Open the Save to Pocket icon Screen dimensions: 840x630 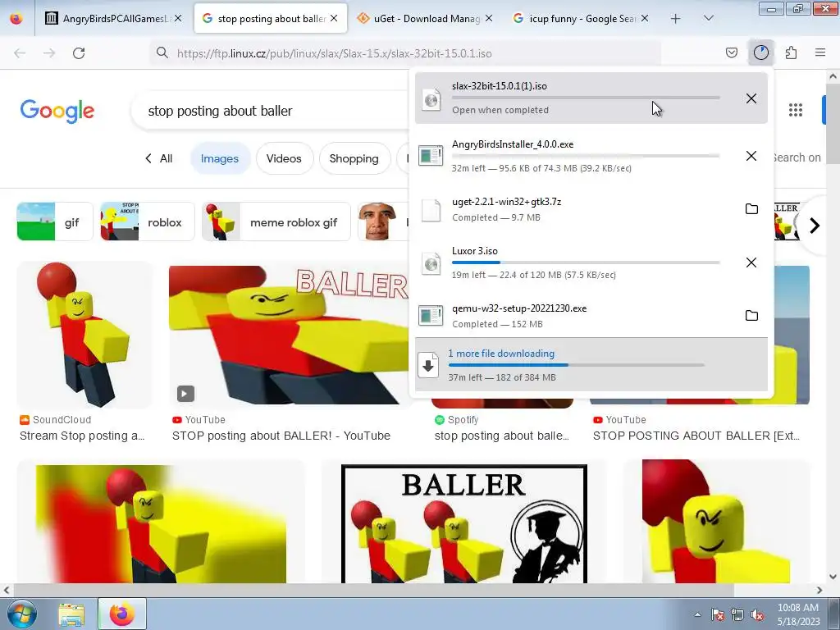tap(731, 52)
